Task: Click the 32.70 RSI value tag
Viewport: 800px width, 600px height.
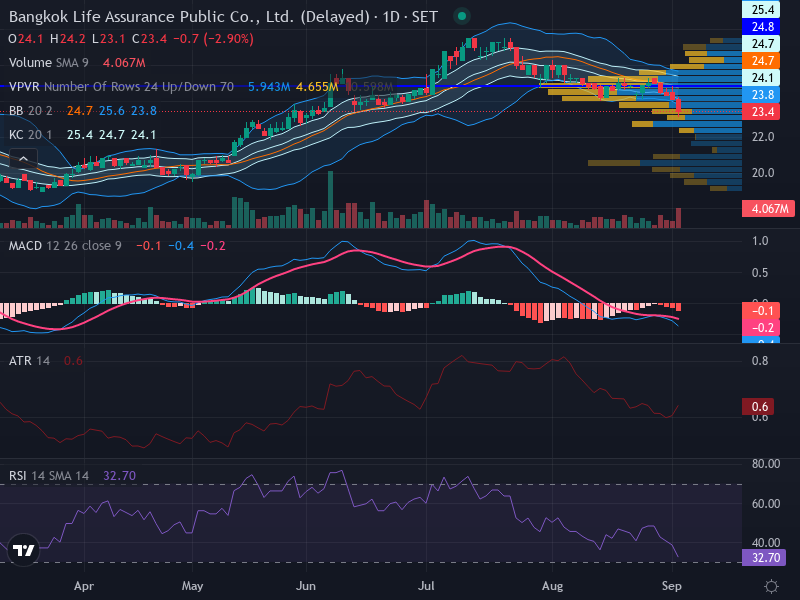Action: tap(765, 558)
